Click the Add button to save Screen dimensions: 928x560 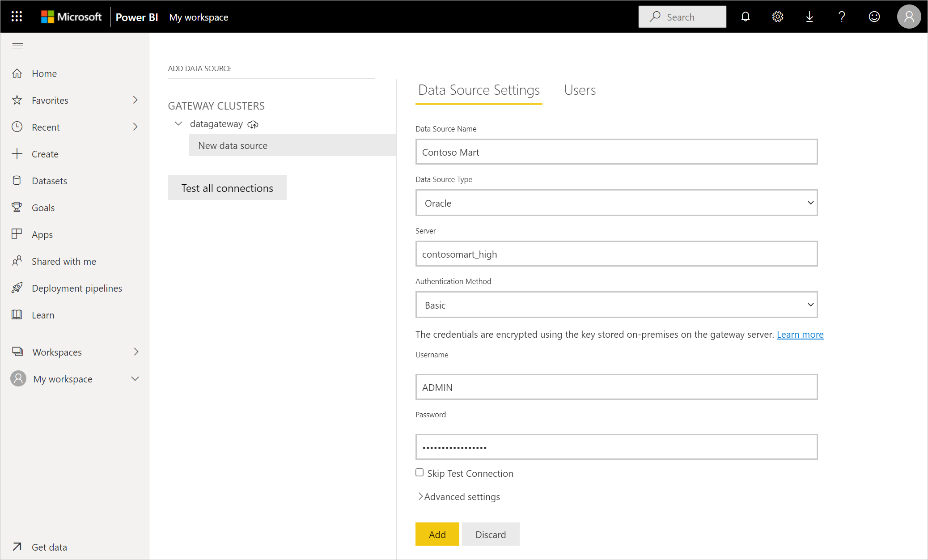click(436, 534)
